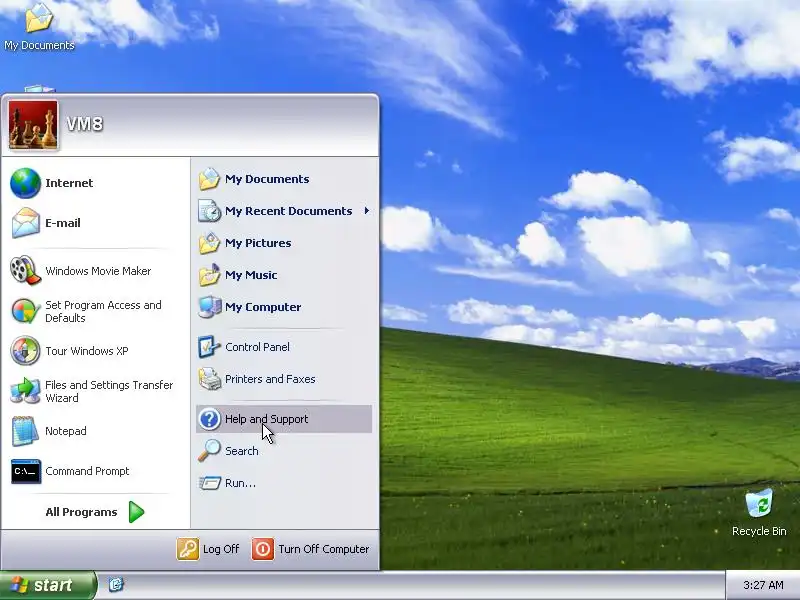Click the chess pieces user picture
The width and height of the screenshot is (800, 600).
point(33,125)
